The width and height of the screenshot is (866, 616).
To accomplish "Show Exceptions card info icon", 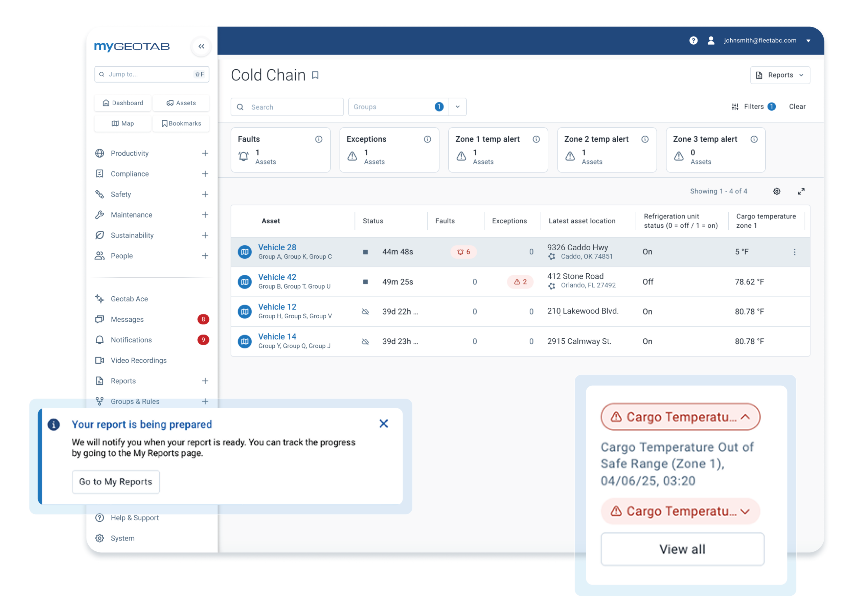I will 427,139.
